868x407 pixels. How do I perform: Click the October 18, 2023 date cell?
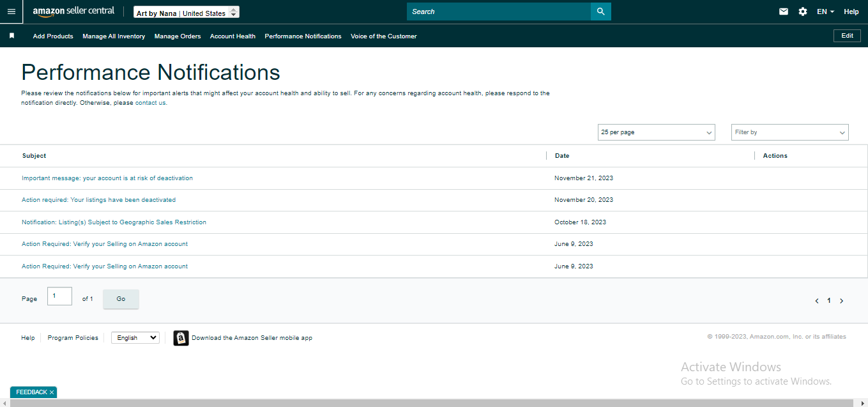pos(580,222)
